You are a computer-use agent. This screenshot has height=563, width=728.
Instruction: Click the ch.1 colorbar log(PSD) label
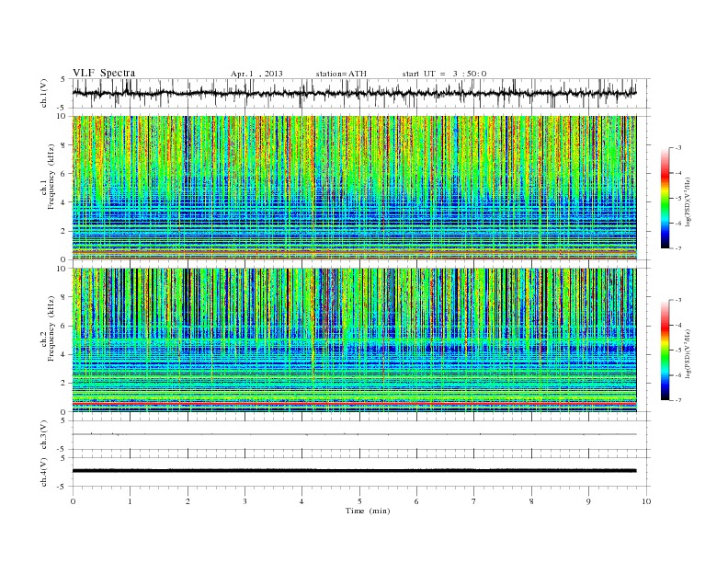coord(688,202)
